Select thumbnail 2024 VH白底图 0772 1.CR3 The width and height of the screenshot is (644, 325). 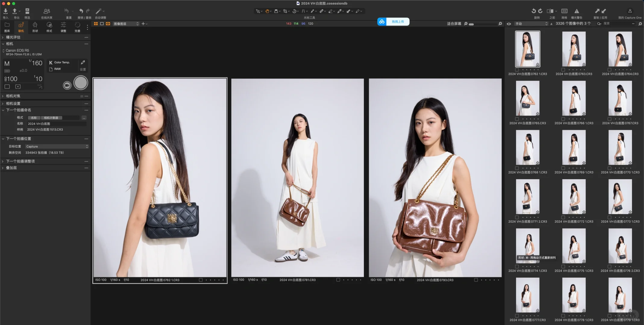coord(574,197)
